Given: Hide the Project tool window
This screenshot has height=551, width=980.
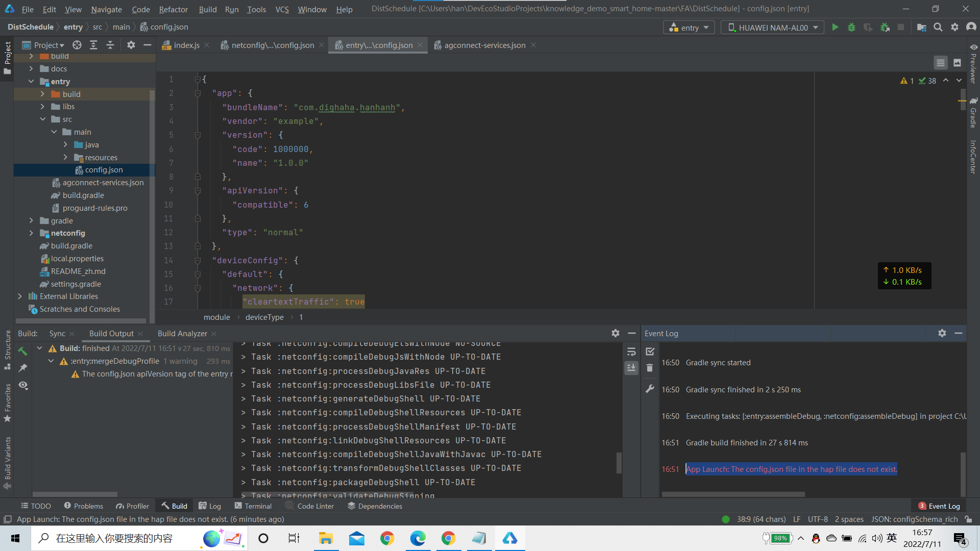Looking at the screenshot, I should click(148, 45).
